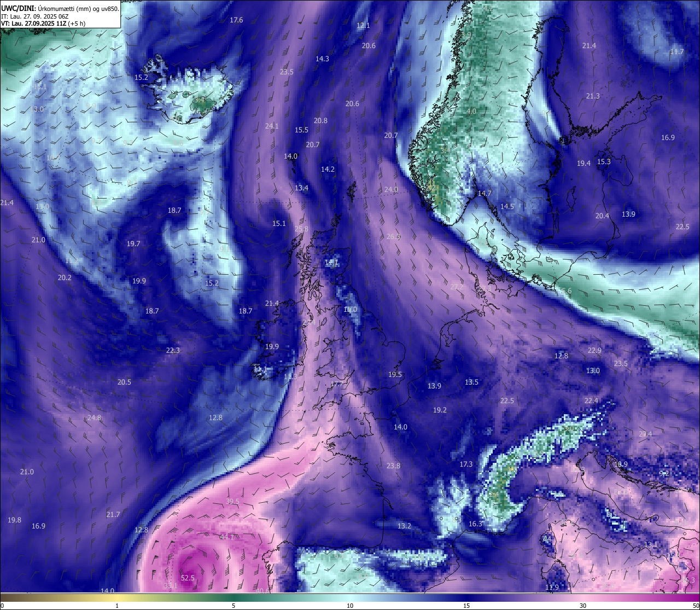Click the 40.6 value at the bottom

262,590
